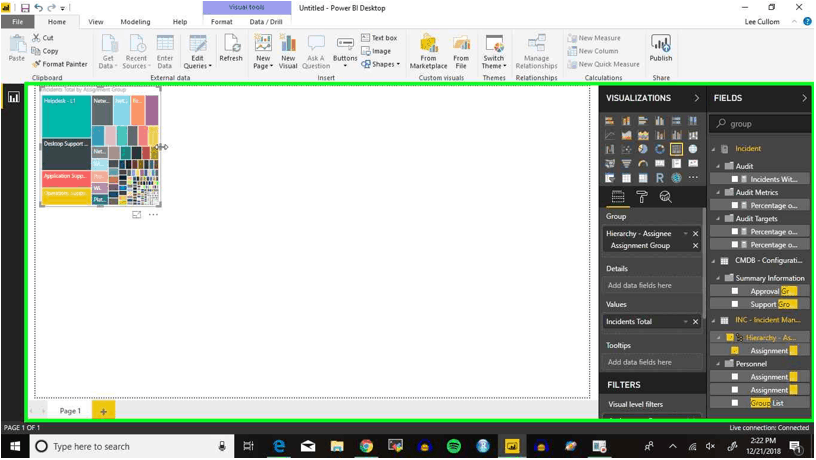Insert a Text box
The width and height of the screenshot is (816, 460).
click(379, 38)
